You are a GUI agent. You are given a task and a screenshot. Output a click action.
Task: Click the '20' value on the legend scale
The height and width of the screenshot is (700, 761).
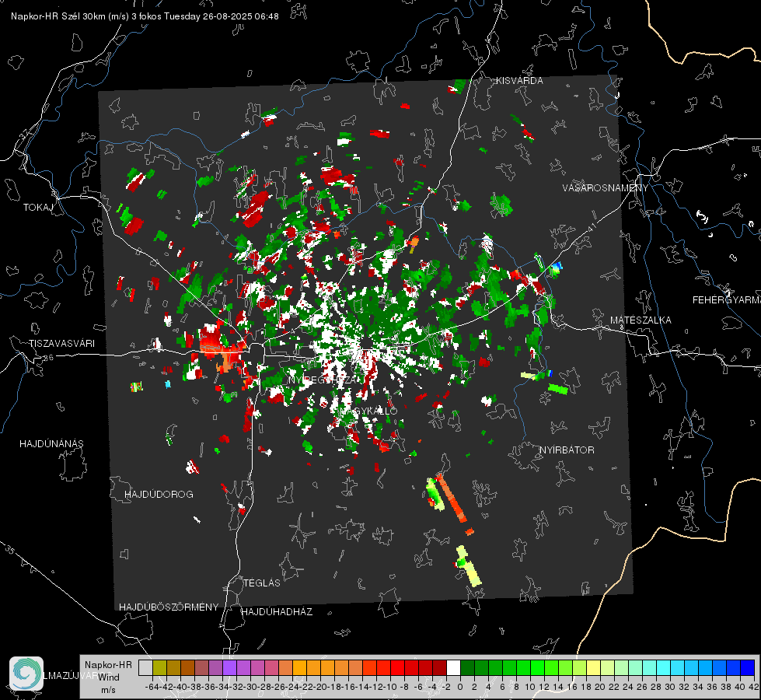(x=600, y=687)
